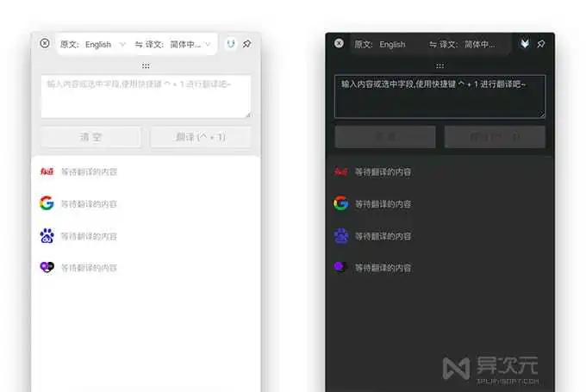Select last engine 等待翻译的内容 text in light window

(89, 268)
